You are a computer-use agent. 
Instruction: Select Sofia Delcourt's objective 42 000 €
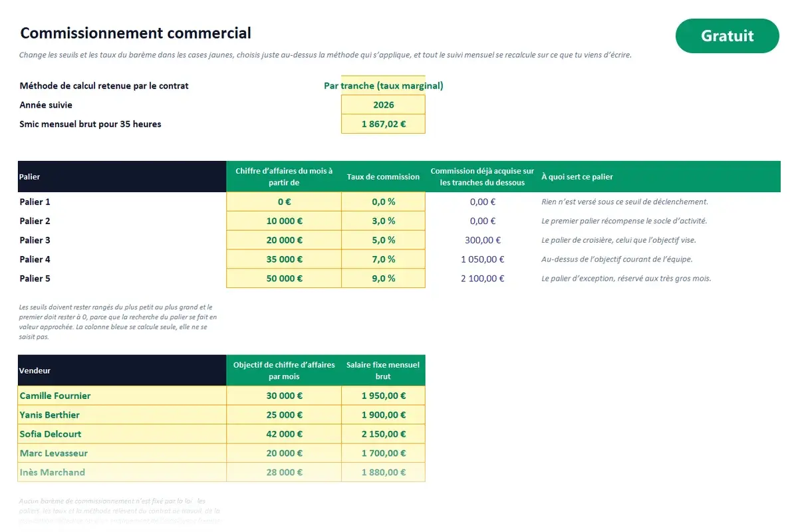[284, 434]
